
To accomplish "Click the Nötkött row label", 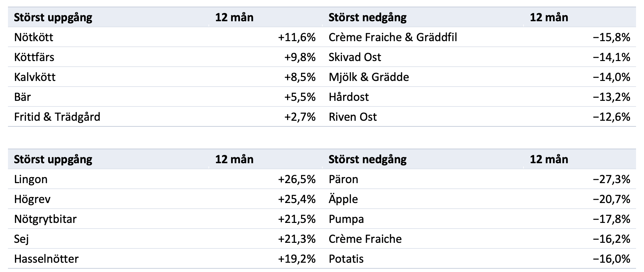I will coord(34,37).
